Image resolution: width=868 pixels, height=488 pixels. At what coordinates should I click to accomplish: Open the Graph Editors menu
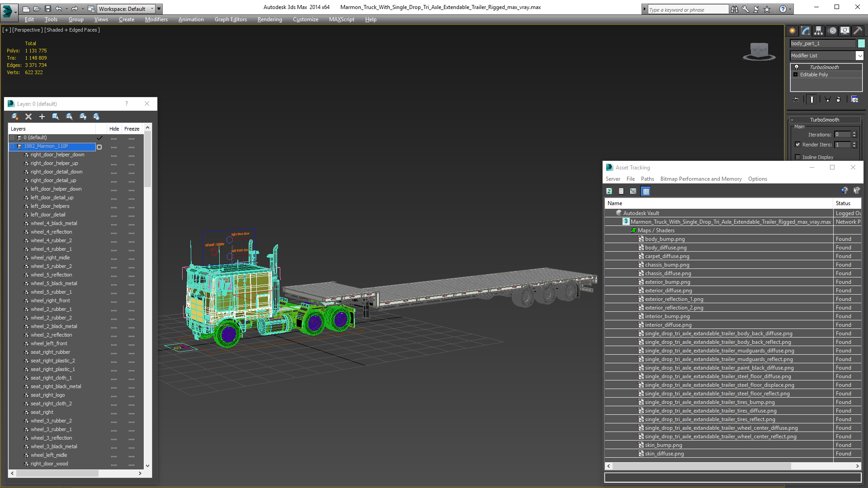pos(231,19)
